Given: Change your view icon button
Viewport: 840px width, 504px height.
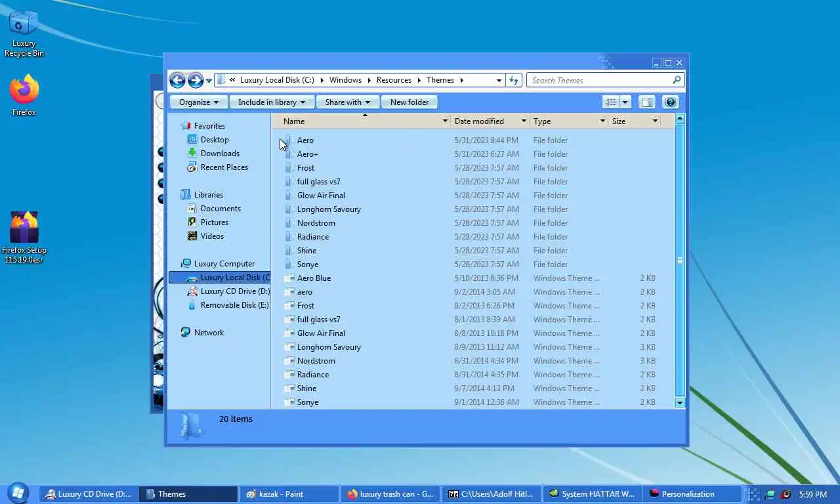Looking at the screenshot, I should click(611, 102).
